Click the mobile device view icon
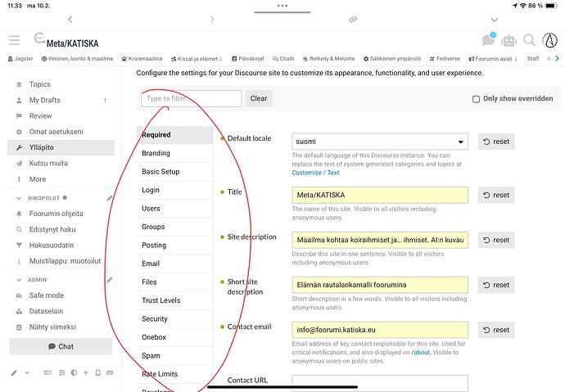The image size is (565, 392). click(97, 373)
